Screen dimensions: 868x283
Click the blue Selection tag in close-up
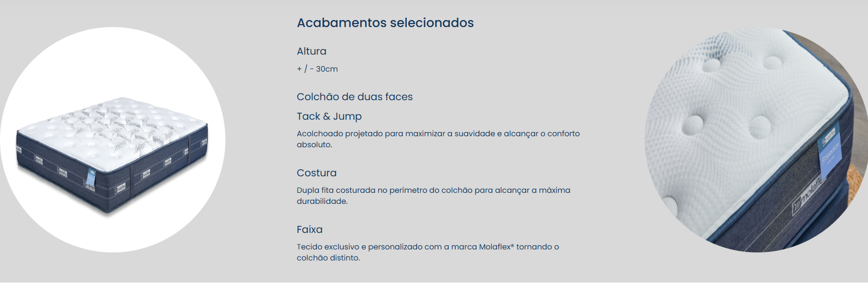click(x=830, y=150)
